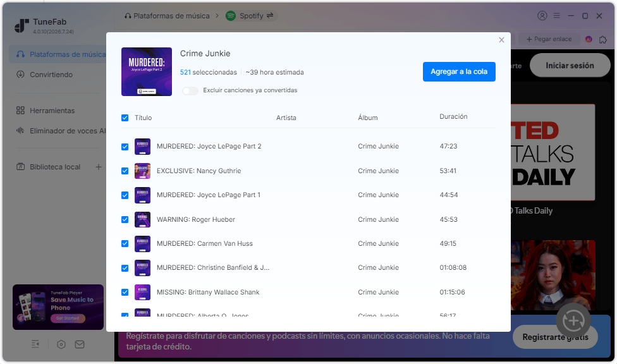The height and width of the screenshot is (364, 617).
Task: Click Agregar a la cola button
Action: tap(459, 71)
